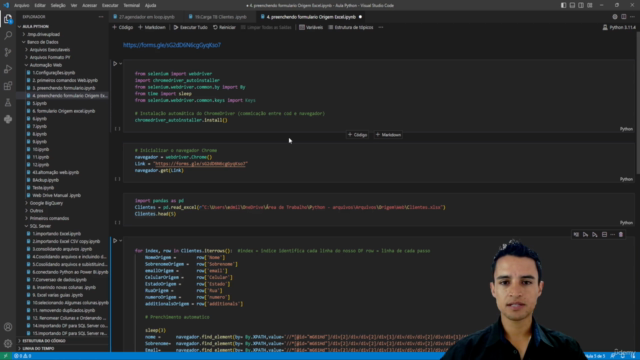Open Explorer panel more actions ellipsis
Image resolution: width=640 pixels, height=360 pixels.
[x=101, y=17]
